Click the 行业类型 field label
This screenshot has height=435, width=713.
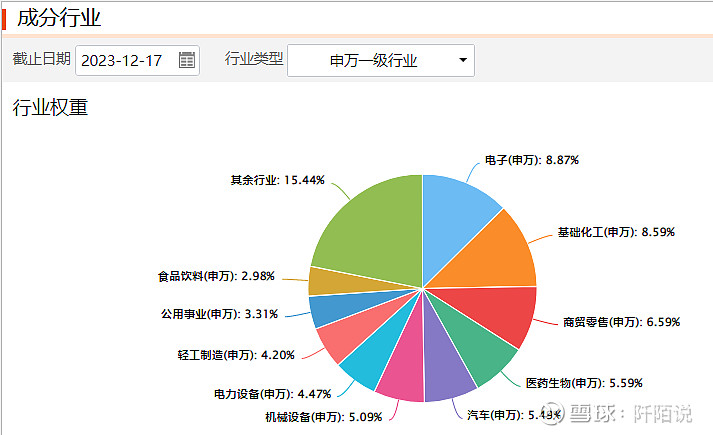(254, 59)
